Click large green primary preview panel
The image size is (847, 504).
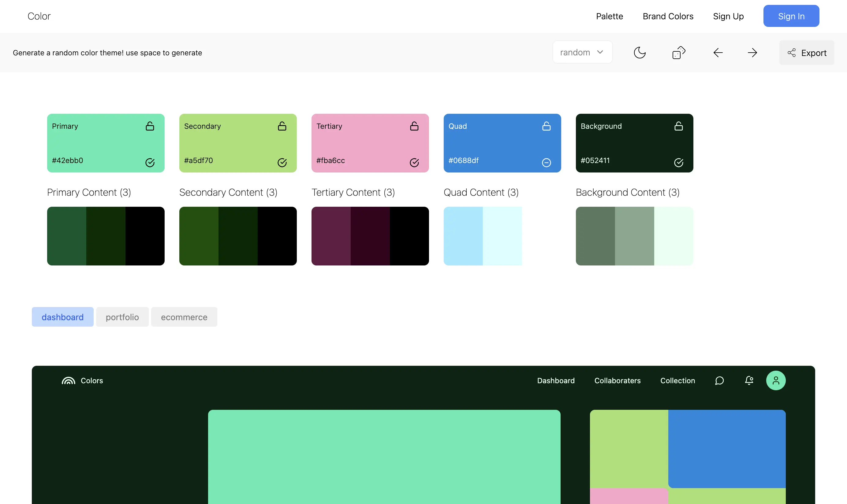[x=384, y=457]
